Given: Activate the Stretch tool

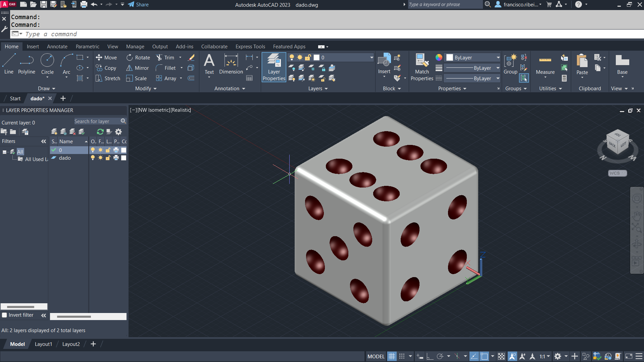Looking at the screenshot, I should point(108,79).
